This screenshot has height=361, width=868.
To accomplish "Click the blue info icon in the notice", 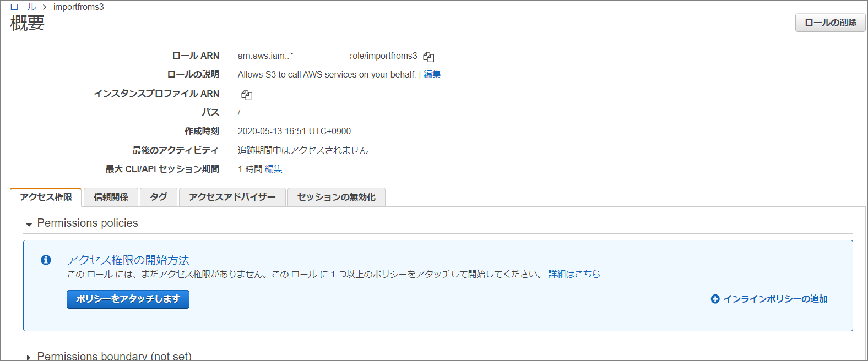I will 46,260.
